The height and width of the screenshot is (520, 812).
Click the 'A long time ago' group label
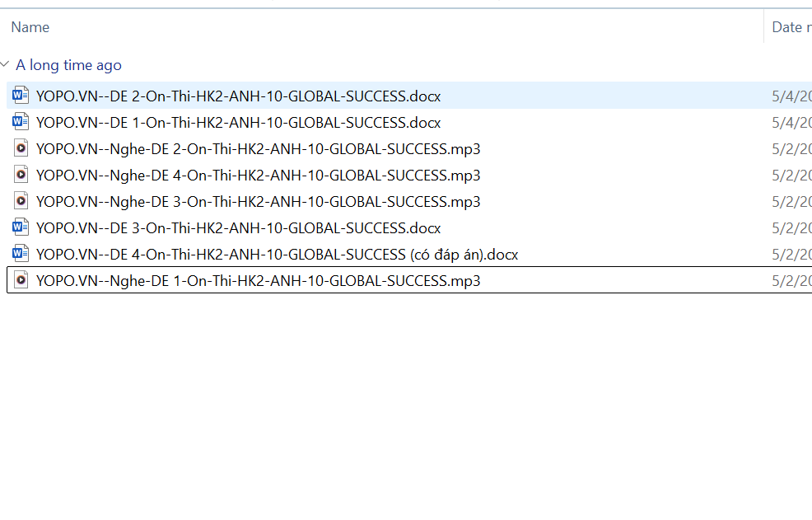(68, 65)
